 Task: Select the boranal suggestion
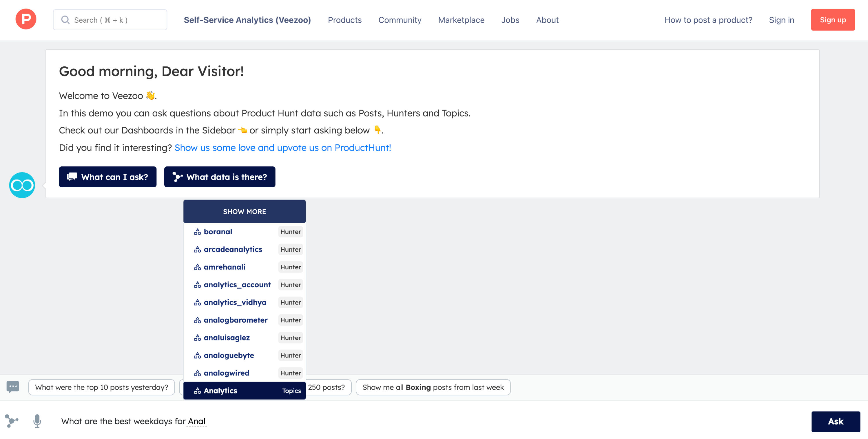pos(245,232)
